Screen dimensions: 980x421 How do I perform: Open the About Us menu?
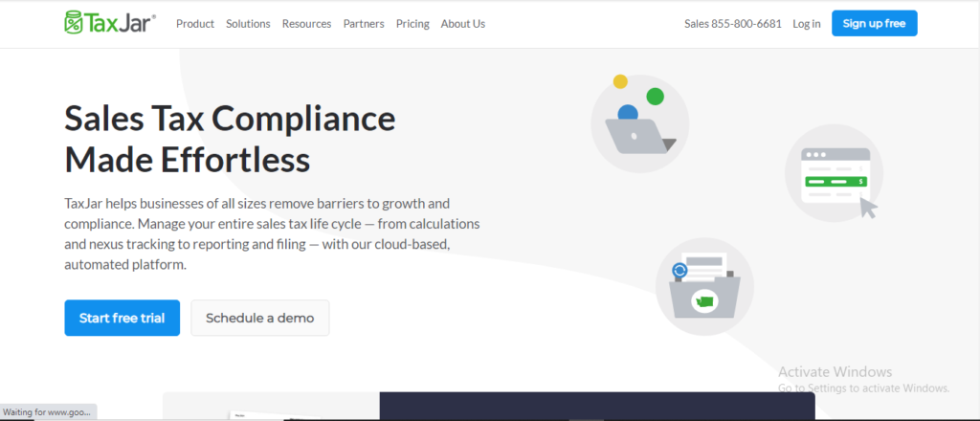[463, 24]
